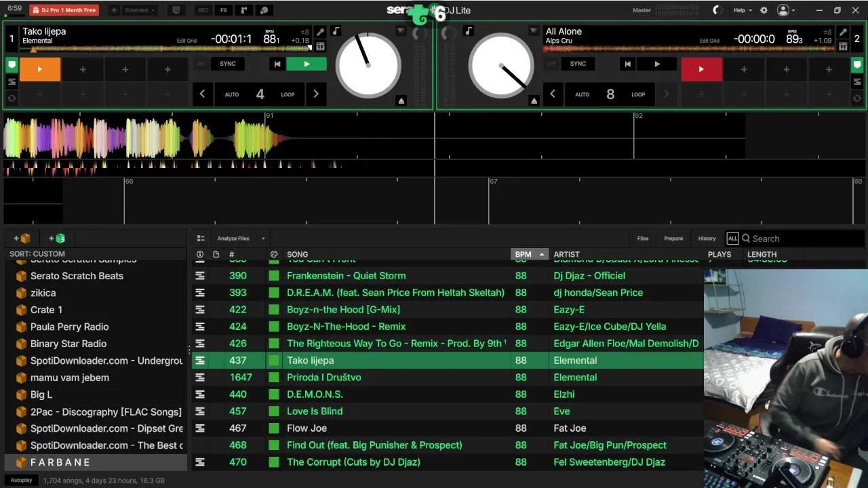Sort library by ARTIST column header
This screenshot has width=868, height=488.
(566, 254)
